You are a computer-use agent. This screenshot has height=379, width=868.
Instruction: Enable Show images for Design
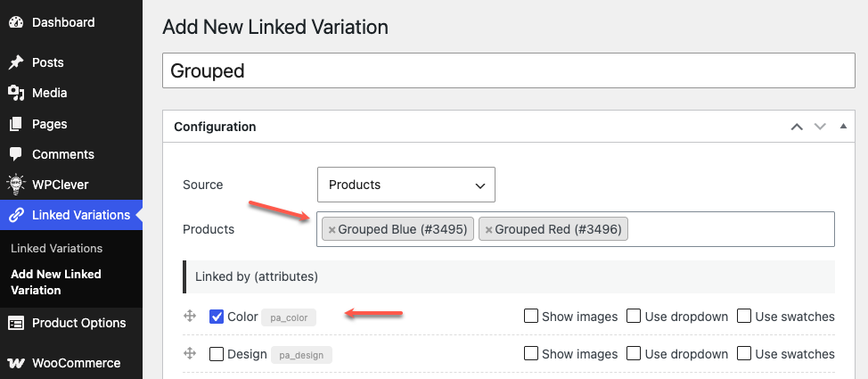pos(531,353)
